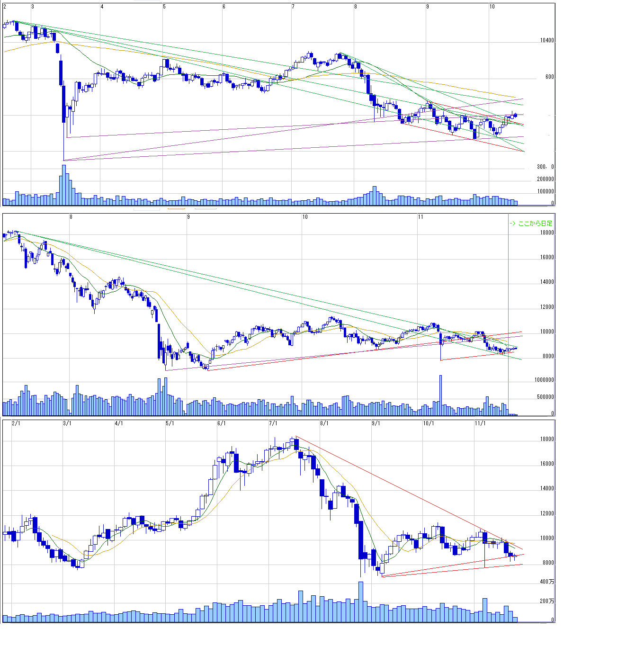Select month 11 marker on middle chart axis
Image resolution: width=644 pixels, height=646 pixels.
tap(420, 217)
